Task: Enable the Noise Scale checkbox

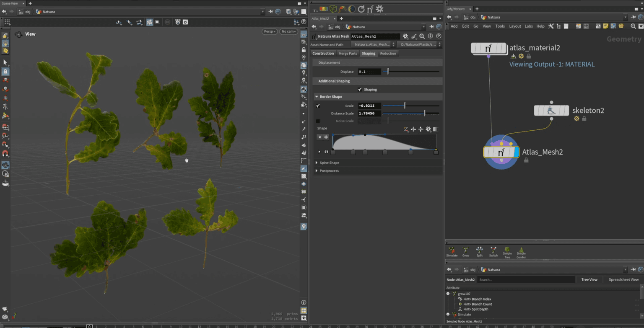Action: [317, 121]
